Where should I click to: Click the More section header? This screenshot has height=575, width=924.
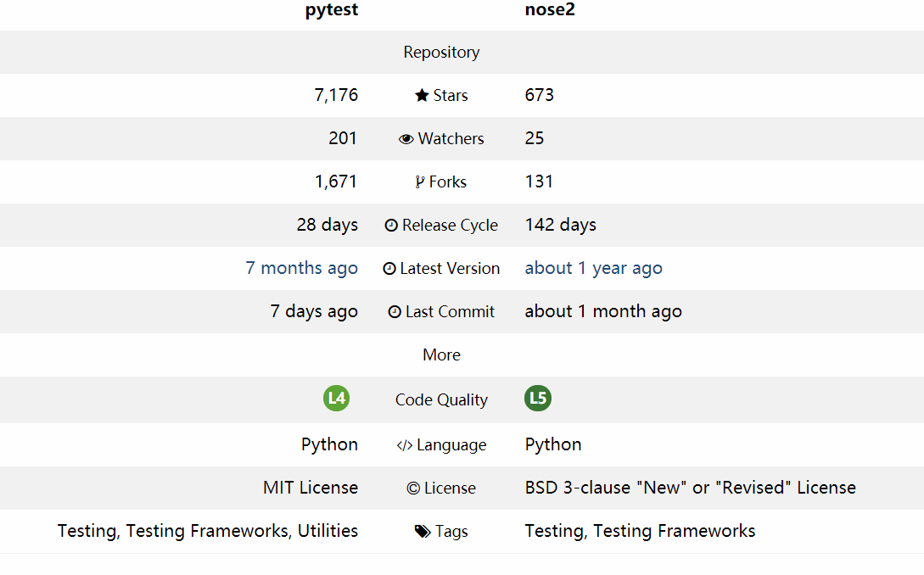tap(441, 355)
